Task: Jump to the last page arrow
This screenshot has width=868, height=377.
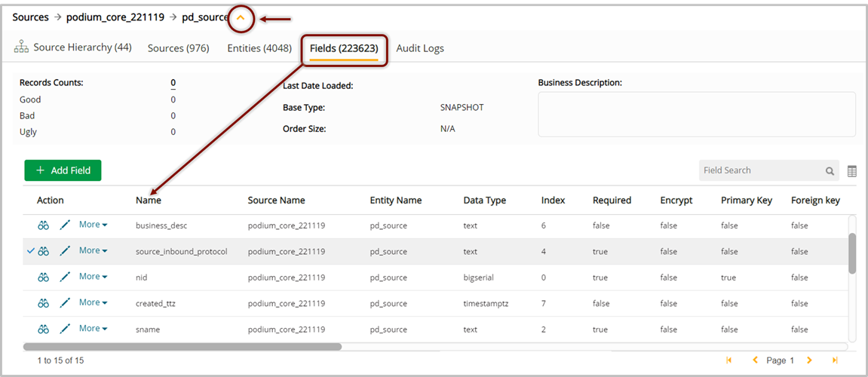Action: (x=835, y=360)
